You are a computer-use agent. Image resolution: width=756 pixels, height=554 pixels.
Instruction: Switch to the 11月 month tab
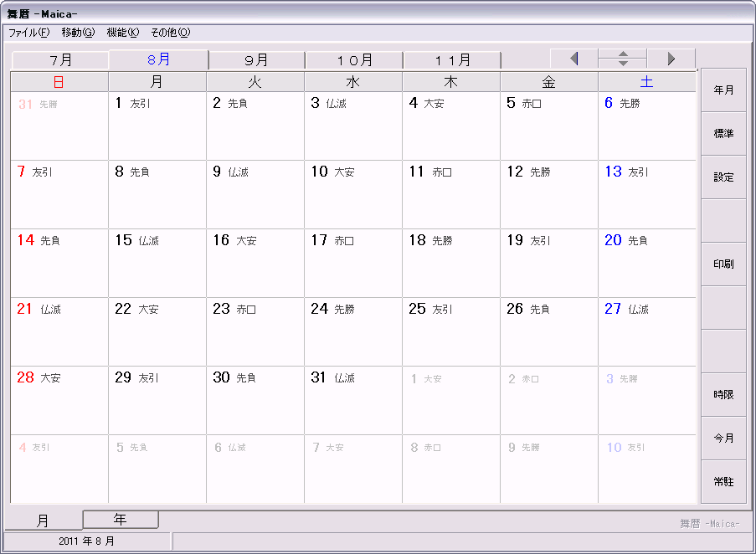point(452,60)
